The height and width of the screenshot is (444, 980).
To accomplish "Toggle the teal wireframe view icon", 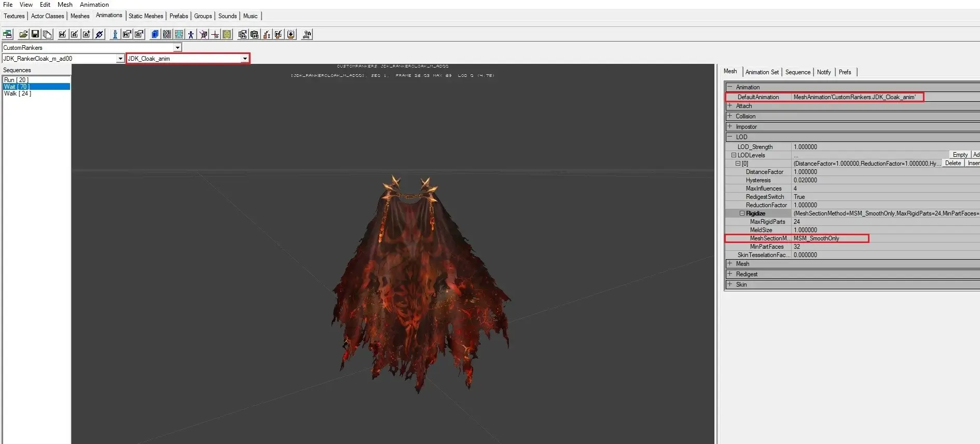I will click(x=179, y=34).
